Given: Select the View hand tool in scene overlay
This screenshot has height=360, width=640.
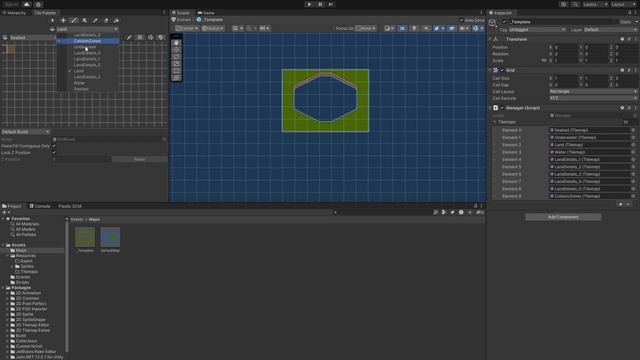Looking at the screenshot, I should (x=176, y=43).
